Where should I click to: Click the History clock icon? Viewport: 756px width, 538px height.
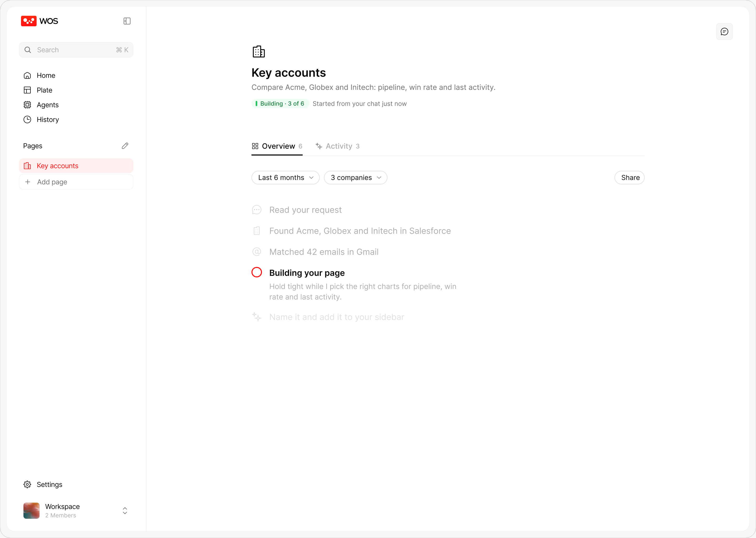tap(28, 120)
